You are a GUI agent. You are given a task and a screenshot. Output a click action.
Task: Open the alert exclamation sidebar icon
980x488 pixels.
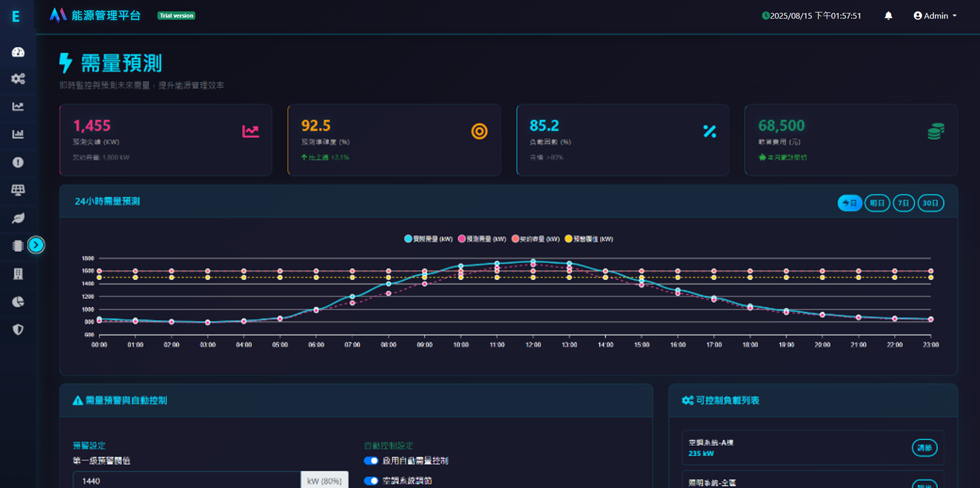pyautogui.click(x=18, y=162)
